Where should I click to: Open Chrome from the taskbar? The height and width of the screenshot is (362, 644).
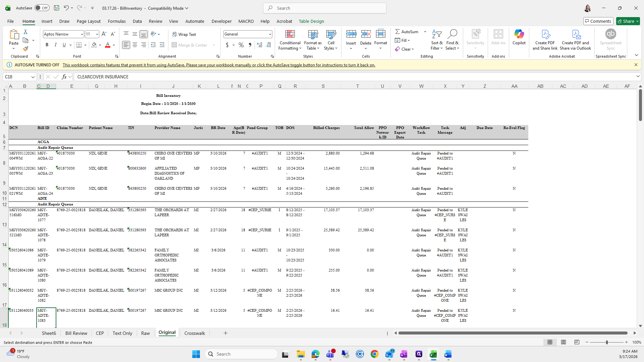(374, 354)
